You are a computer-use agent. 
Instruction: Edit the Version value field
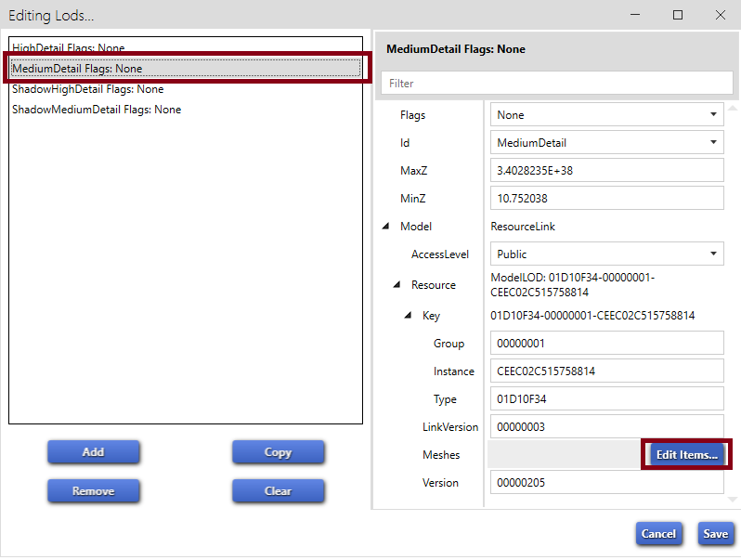606,483
